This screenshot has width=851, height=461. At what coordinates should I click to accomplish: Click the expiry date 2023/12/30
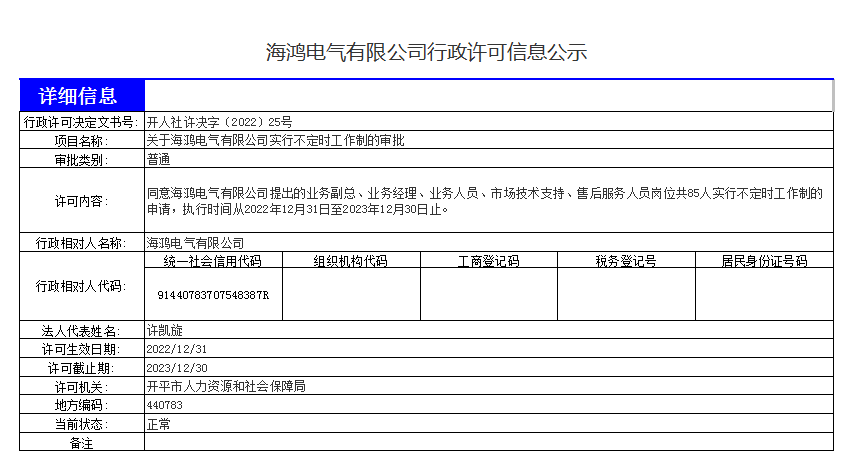pyautogui.click(x=177, y=368)
